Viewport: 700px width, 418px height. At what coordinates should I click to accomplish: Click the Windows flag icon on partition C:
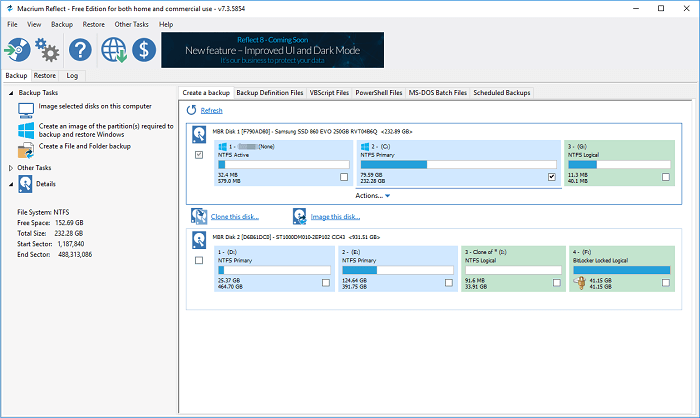(x=365, y=146)
